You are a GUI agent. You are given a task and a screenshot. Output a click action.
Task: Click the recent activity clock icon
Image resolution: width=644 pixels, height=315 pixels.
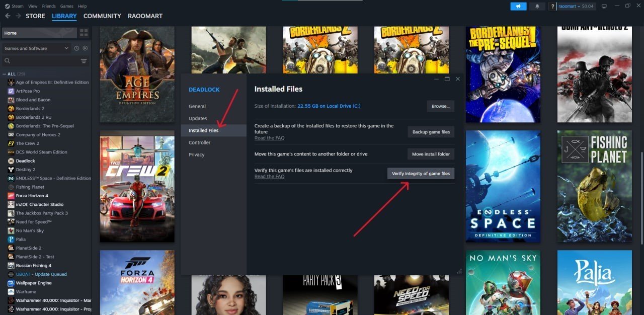[77, 48]
